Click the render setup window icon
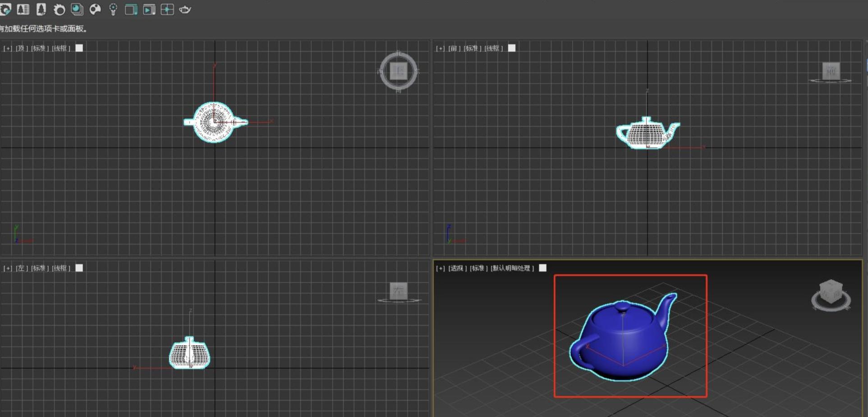 pyautogui.click(x=131, y=9)
